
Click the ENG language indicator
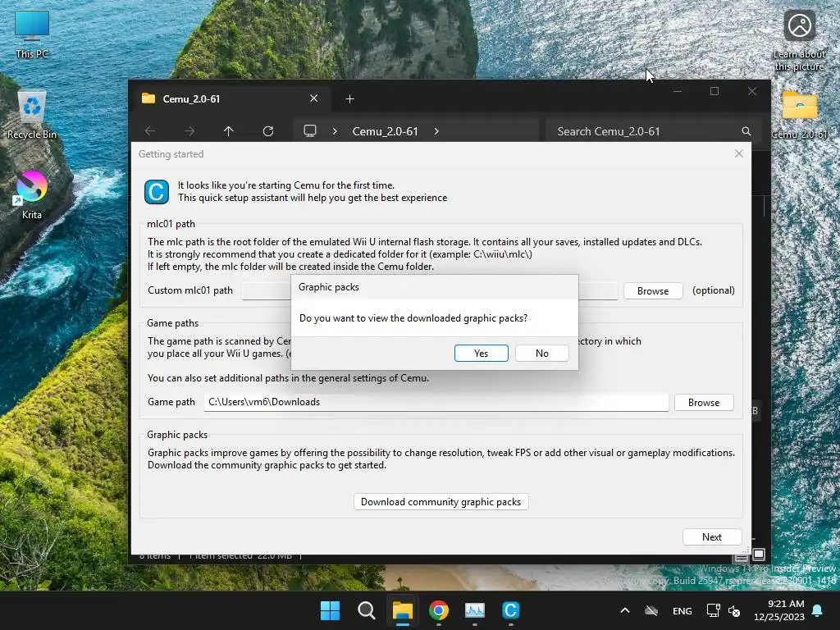(x=682, y=610)
